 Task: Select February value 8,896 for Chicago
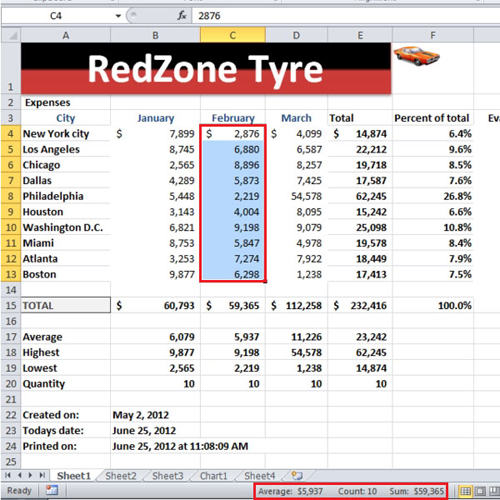[x=233, y=165]
